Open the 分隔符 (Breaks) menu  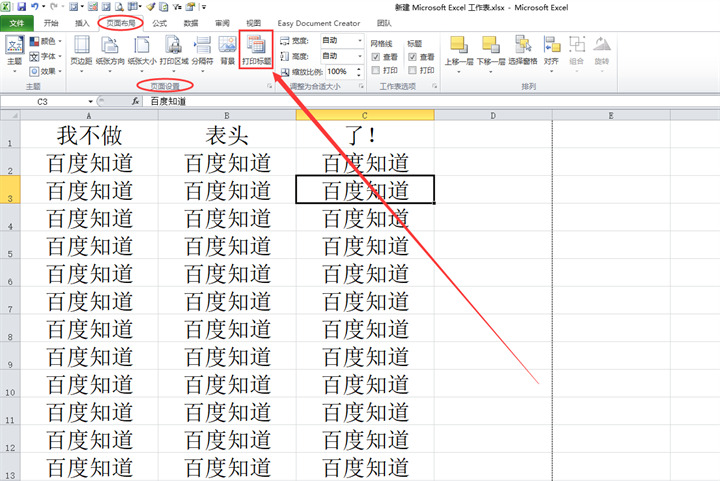point(202,54)
